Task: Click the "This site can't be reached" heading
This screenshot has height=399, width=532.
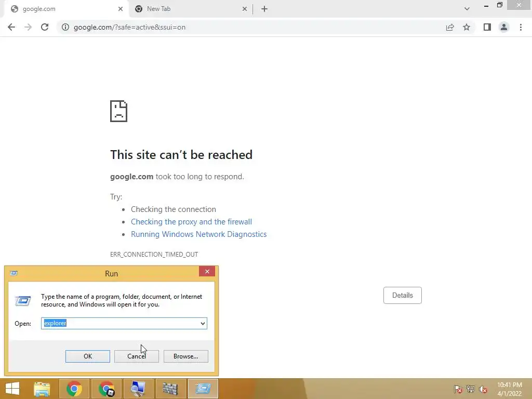Action: pos(181,155)
